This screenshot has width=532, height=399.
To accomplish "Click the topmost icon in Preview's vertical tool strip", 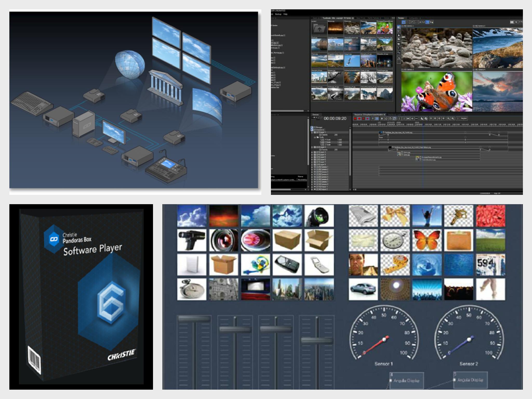I will click(399, 26).
